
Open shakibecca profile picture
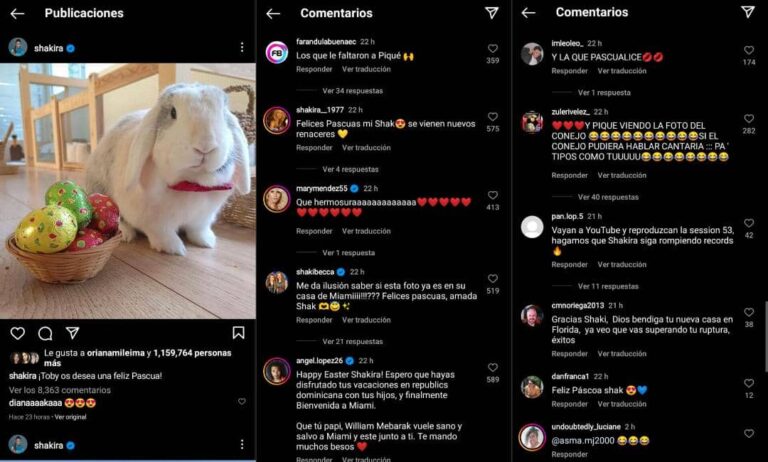(x=277, y=283)
